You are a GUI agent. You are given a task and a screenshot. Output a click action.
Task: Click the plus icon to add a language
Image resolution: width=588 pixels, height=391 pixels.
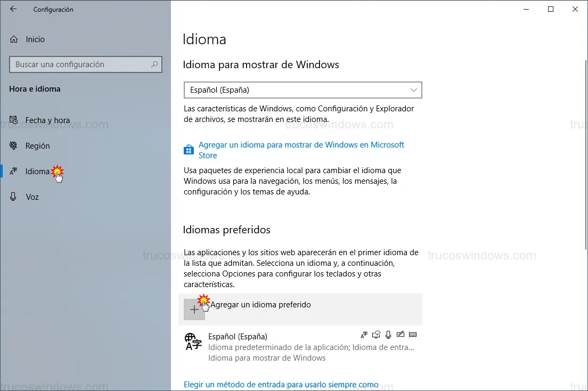click(194, 309)
